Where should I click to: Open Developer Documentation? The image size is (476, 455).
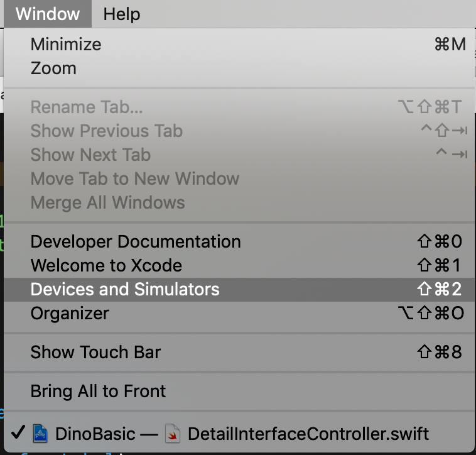(x=239, y=241)
